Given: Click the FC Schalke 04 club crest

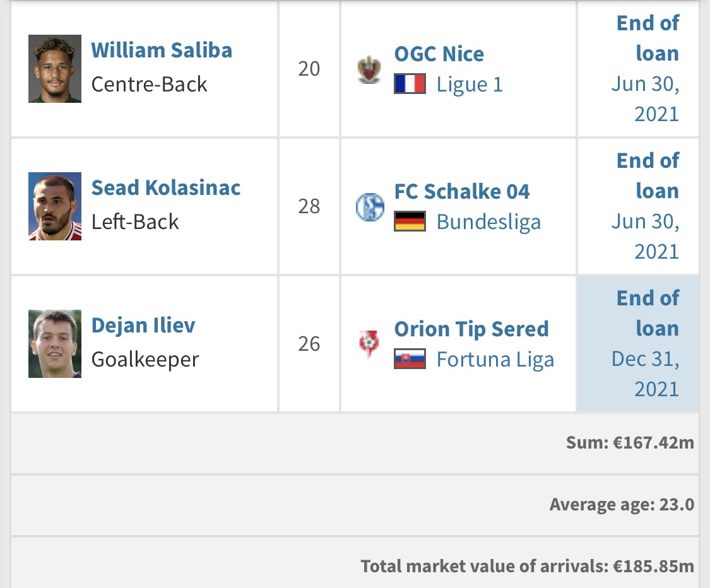Looking at the screenshot, I should click(x=370, y=207).
